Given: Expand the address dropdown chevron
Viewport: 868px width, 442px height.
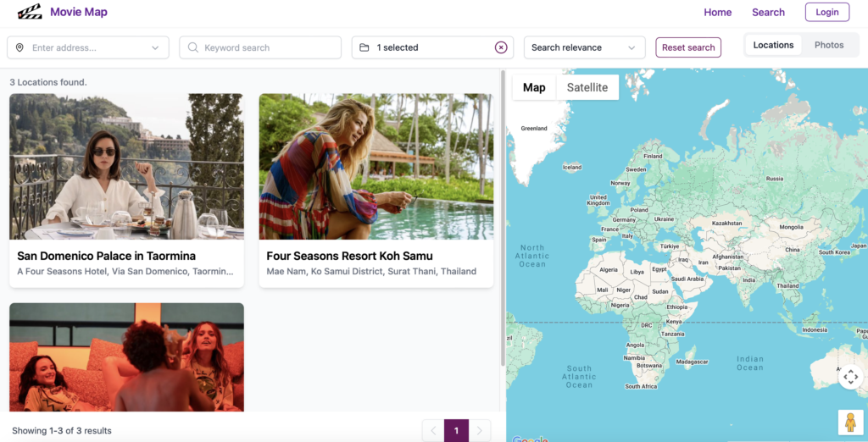Looking at the screenshot, I should 155,48.
